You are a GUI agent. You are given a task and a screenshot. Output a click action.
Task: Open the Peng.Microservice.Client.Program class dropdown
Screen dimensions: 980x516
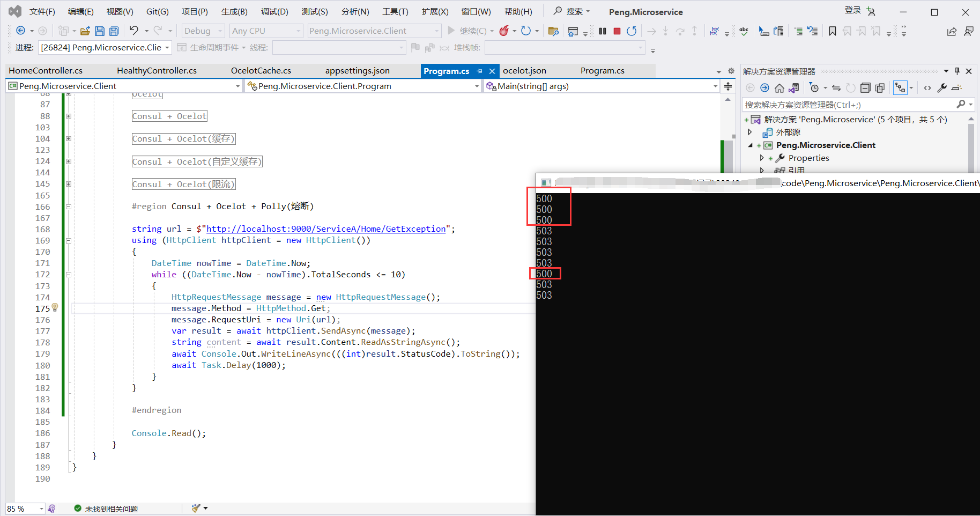[x=363, y=86]
